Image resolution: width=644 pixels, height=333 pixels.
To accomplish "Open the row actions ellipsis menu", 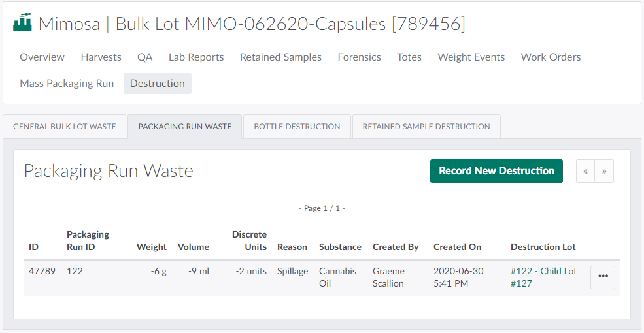I will pos(602,277).
